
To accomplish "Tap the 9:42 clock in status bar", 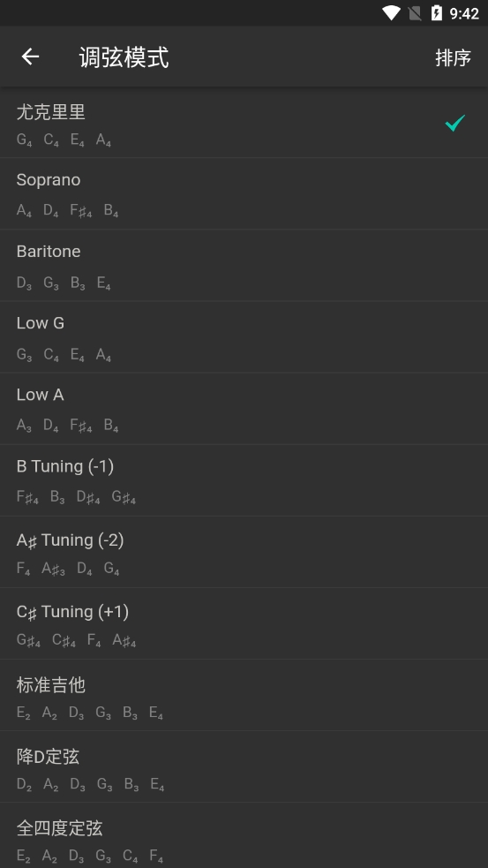I will pos(463,13).
